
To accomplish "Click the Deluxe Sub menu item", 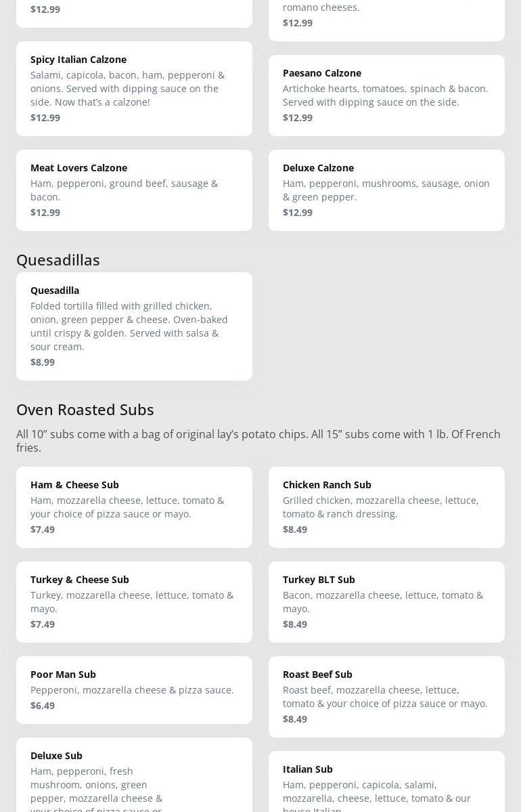I will point(134,779).
